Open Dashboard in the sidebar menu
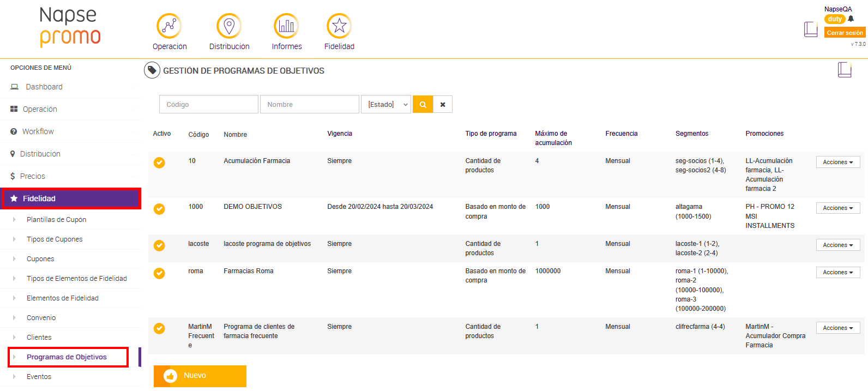The width and height of the screenshot is (868, 391). 44,87
